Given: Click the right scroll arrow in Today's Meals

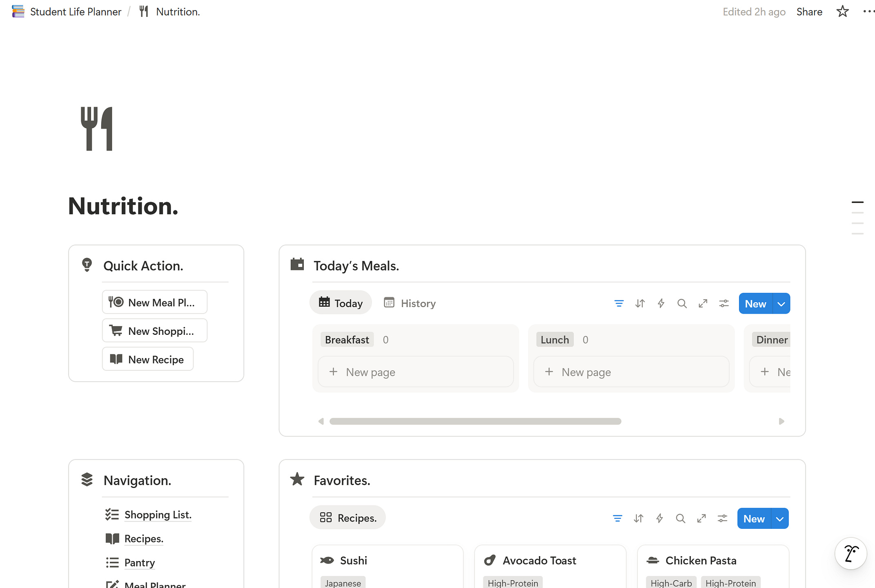Looking at the screenshot, I should 781,421.
